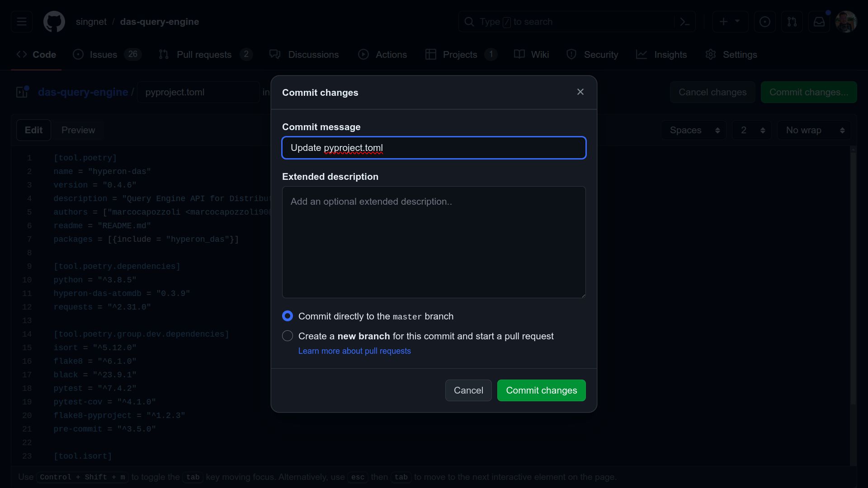Screen dimensions: 868x488
Task: Click the Commit changes... header button
Action: pos(809,92)
